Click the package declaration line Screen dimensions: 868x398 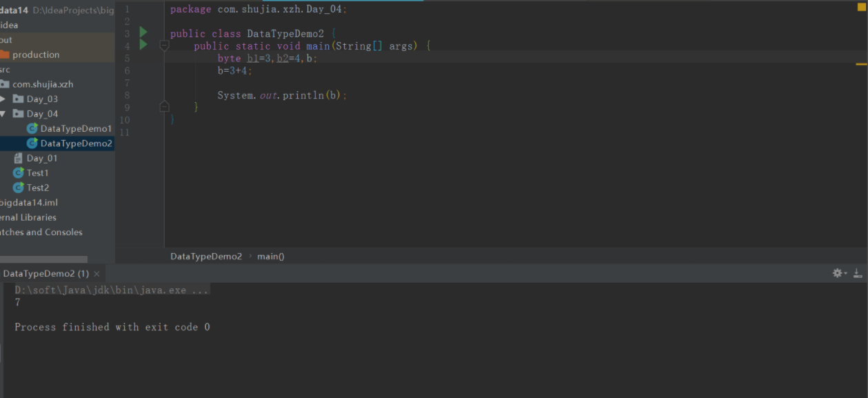(x=259, y=10)
